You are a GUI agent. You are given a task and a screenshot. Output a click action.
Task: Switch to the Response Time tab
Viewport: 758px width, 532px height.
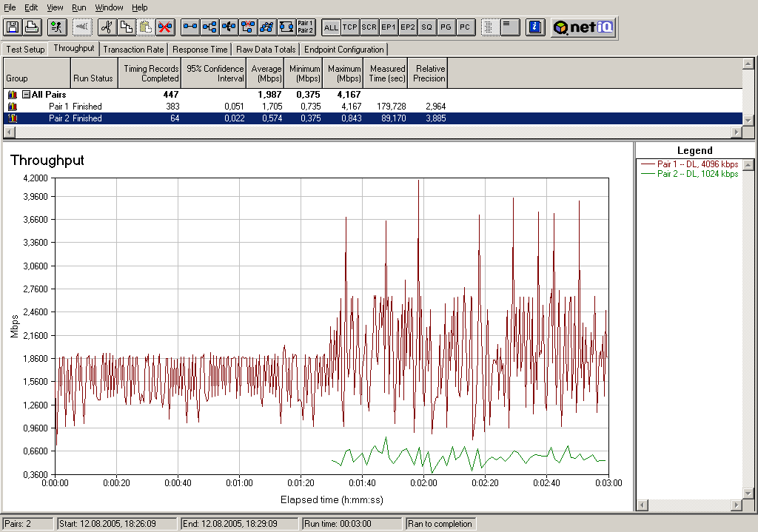tap(200, 50)
